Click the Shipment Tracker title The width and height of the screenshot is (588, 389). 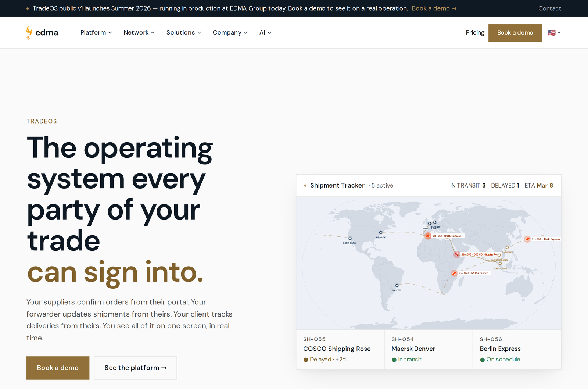(x=337, y=186)
